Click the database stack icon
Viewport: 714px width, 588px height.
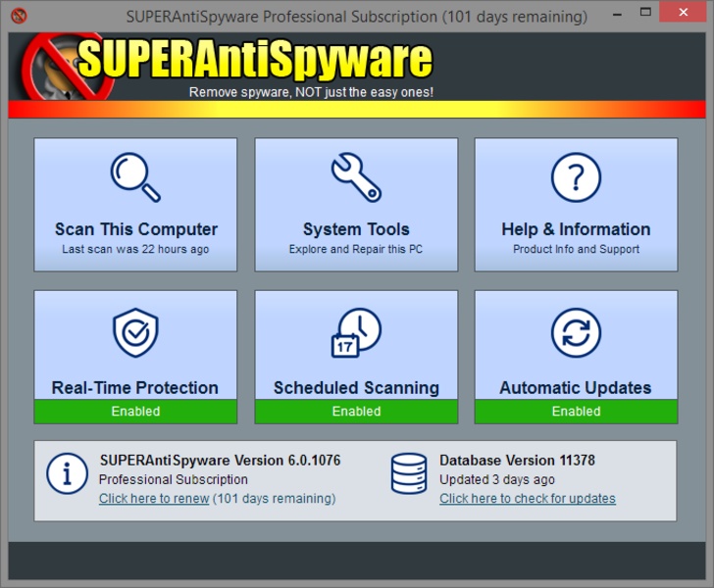coord(408,475)
